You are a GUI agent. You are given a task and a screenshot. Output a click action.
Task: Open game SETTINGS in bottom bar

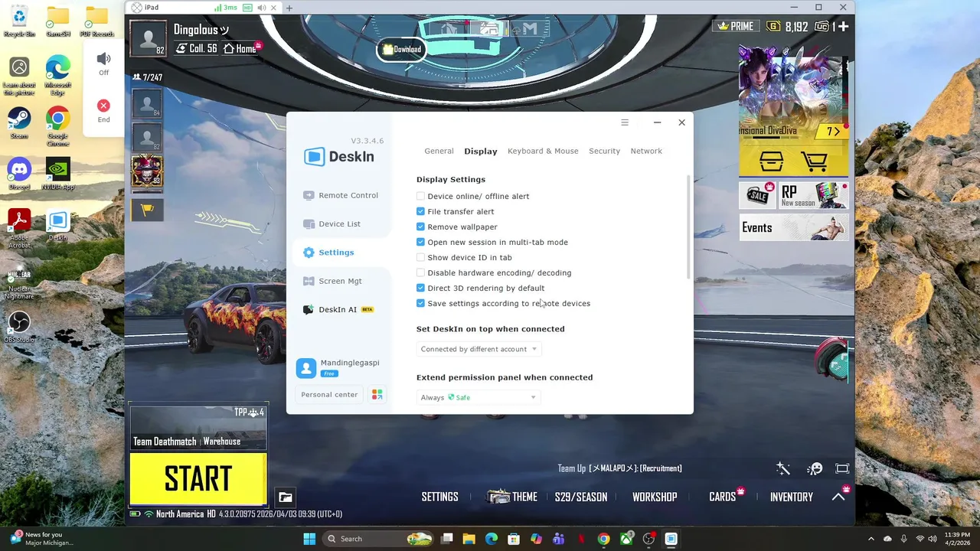click(x=439, y=497)
